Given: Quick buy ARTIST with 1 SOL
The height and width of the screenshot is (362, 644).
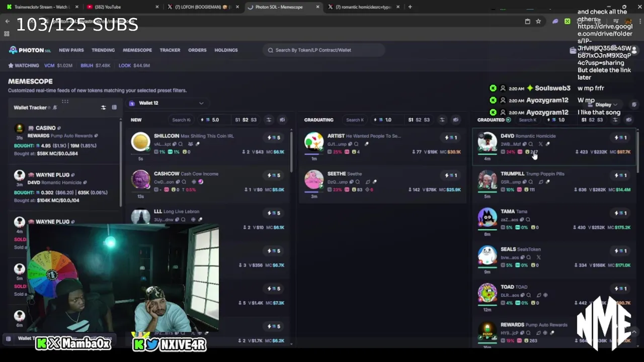Looking at the screenshot, I should [451, 138].
